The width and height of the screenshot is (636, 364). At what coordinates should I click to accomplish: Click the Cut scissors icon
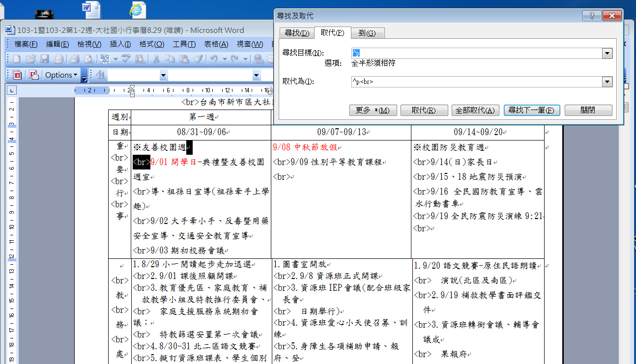tap(156, 59)
